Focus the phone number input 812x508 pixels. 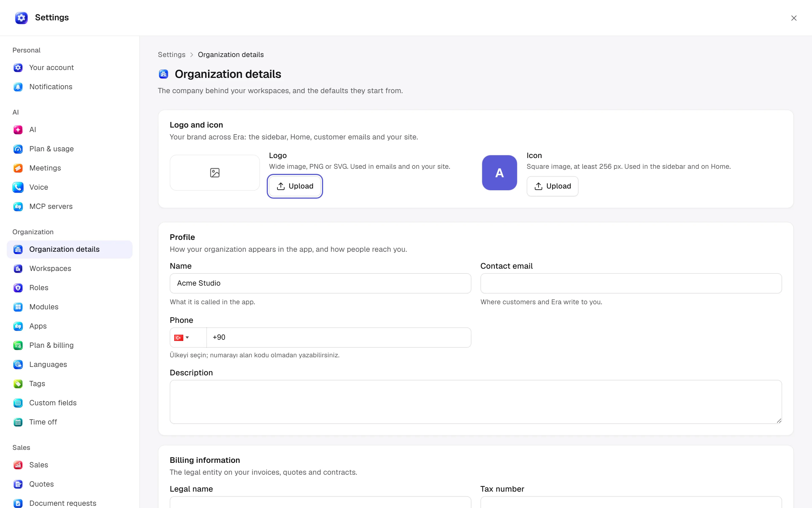click(339, 337)
